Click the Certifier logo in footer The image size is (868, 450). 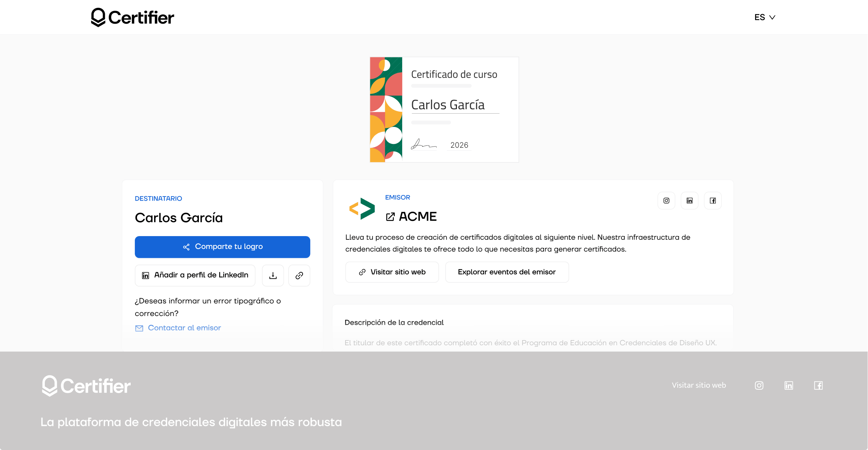coord(86,386)
